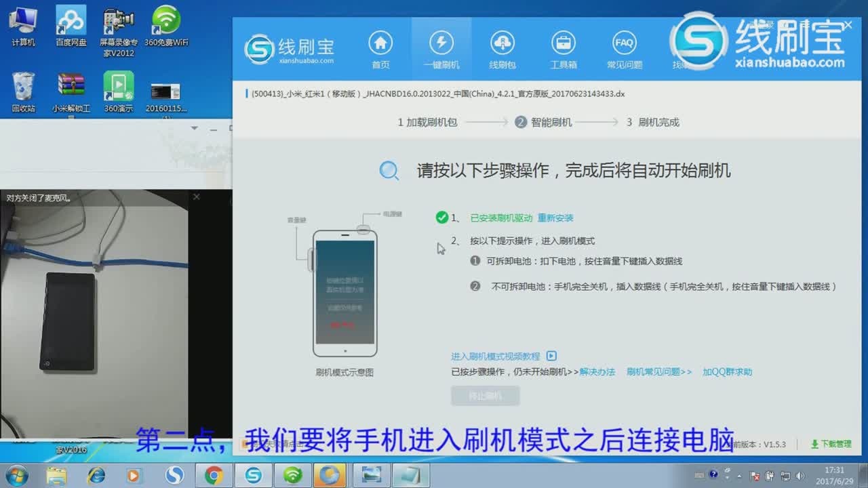Click the 解决办法 solution link
The image size is (868, 488).
pos(597,371)
